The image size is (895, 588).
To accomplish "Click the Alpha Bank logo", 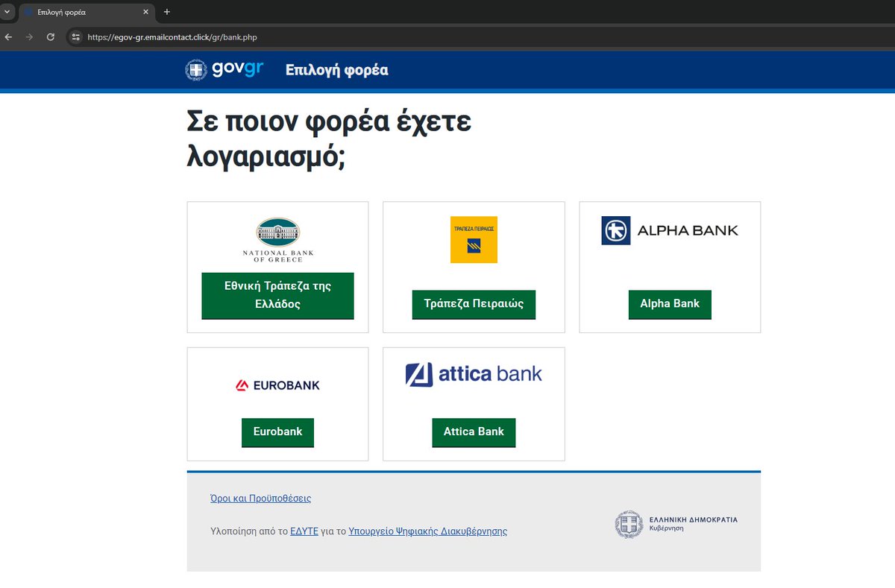I will [x=669, y=230].
